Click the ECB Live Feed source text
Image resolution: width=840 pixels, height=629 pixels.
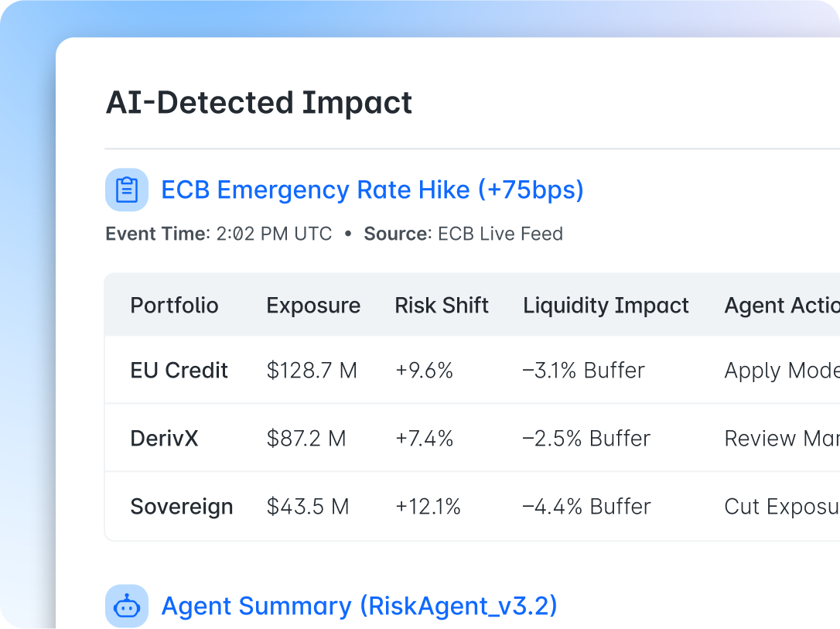pyautogui.click(x=500, y=234)
